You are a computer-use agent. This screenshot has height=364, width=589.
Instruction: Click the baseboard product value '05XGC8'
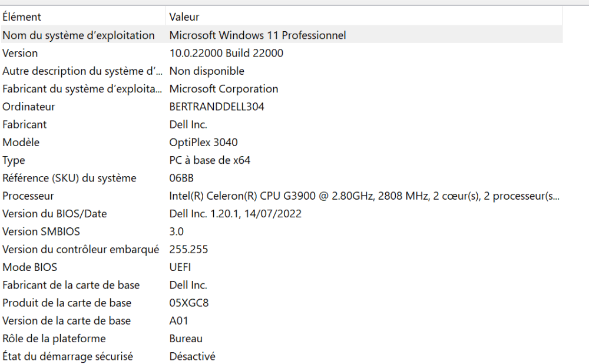(x=189, y=303)
